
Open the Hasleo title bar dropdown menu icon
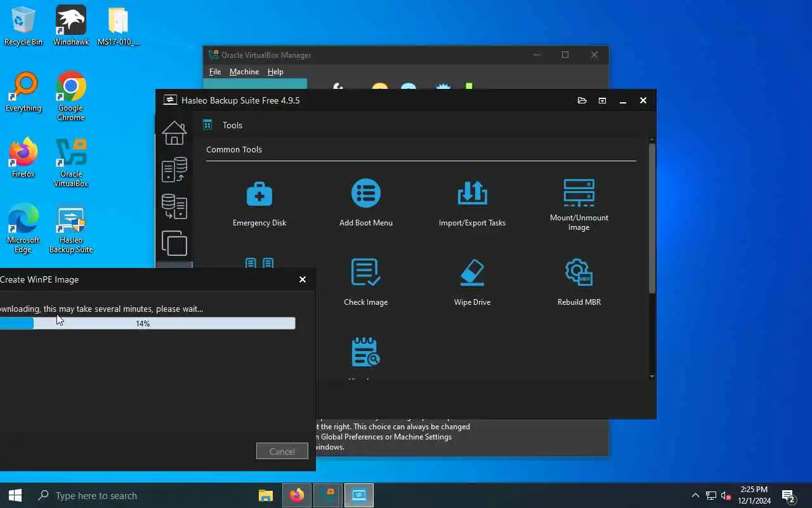(603, 100)
